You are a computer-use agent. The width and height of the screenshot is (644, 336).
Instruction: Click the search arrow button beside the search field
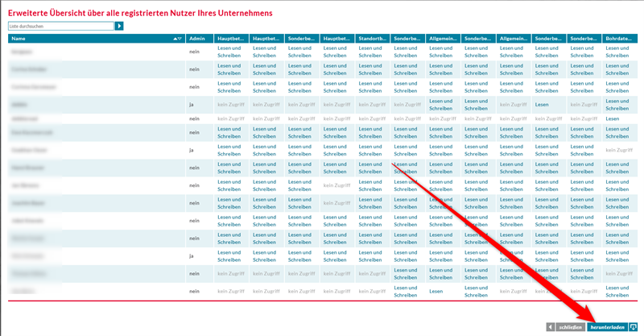tap(119, 26)
